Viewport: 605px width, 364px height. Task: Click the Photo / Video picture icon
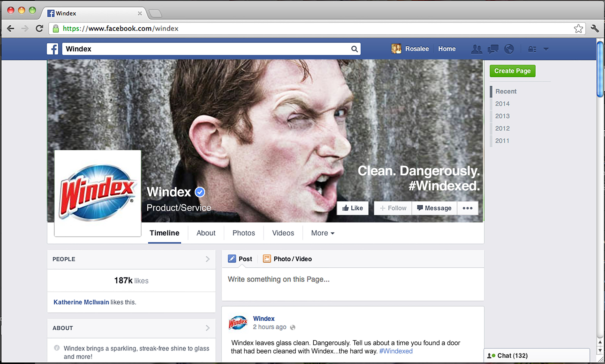tap(266, 259)
